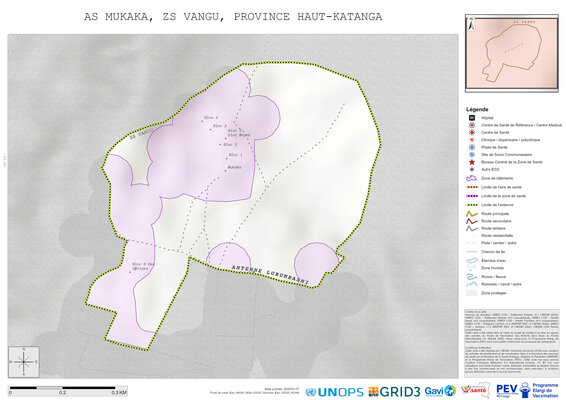Click the 'Bloc 8 Des Officiers' label

point(143,266)
